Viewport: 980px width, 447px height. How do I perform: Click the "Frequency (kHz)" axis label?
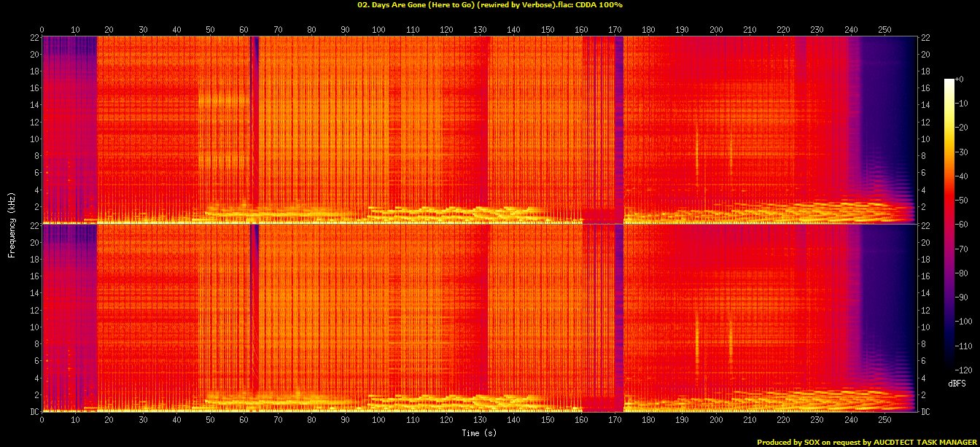(x=12, y=222)
